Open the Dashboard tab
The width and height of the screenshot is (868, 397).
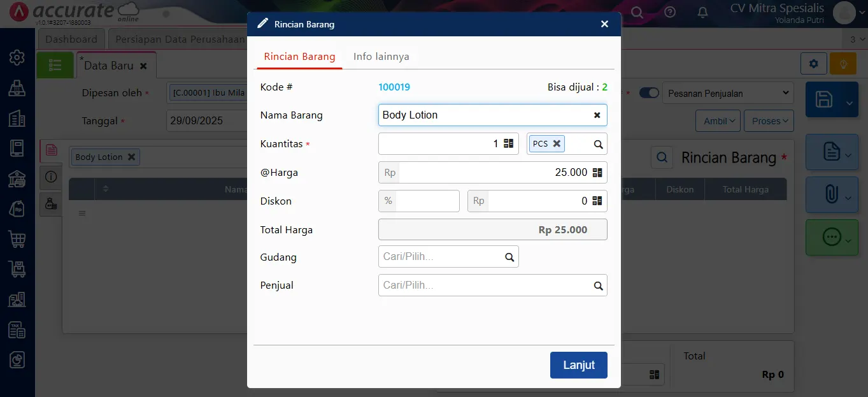(x=71, y=39)
